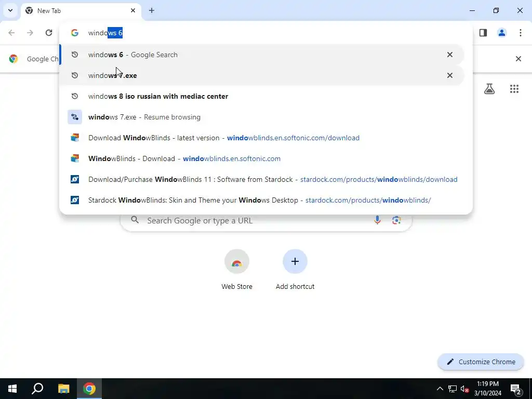Click the Customize Chrome button
The image size is (532, 399).
tap(481, 362)
